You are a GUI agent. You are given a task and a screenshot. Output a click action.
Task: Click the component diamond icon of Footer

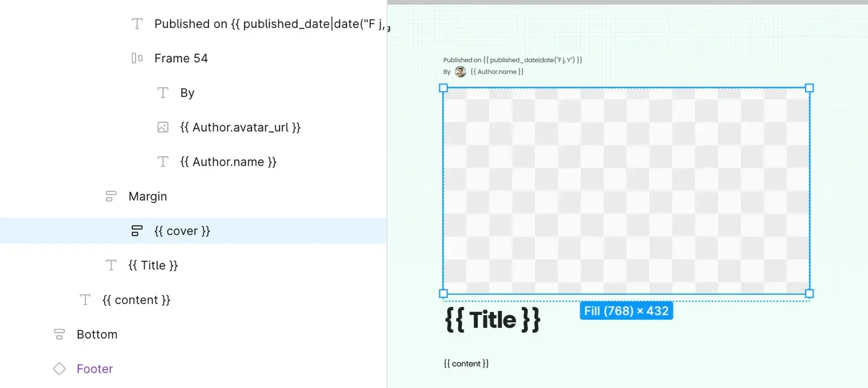(x=59, y=369)
